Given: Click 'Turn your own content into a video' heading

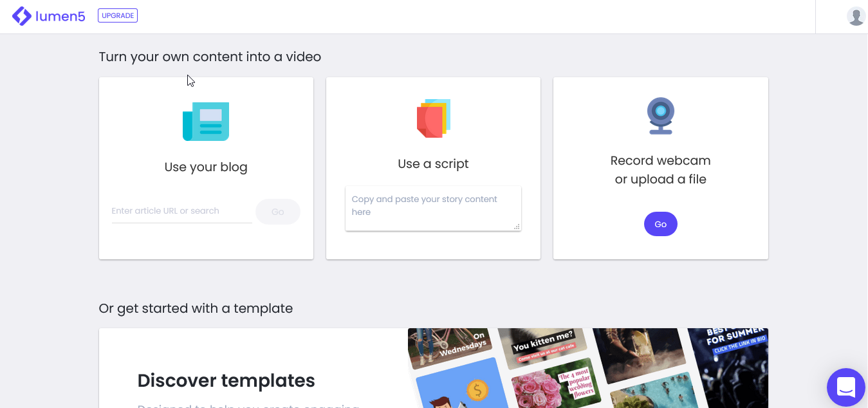Looking at the screenshot, I should [x=210, y=57].
